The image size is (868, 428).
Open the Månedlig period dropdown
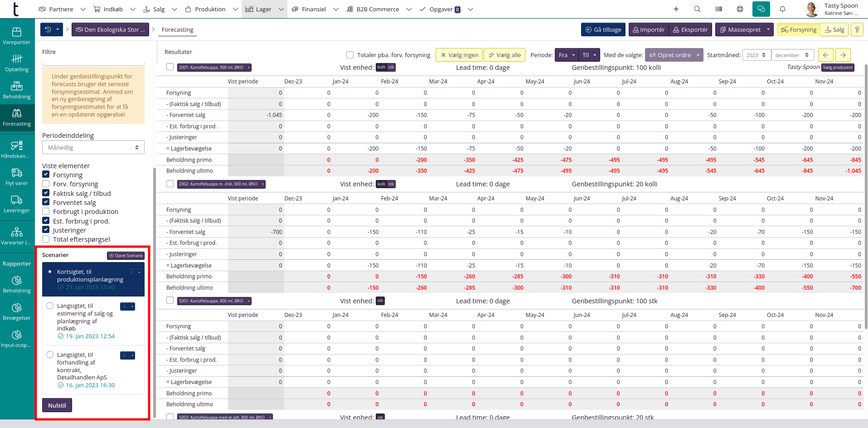93,147
